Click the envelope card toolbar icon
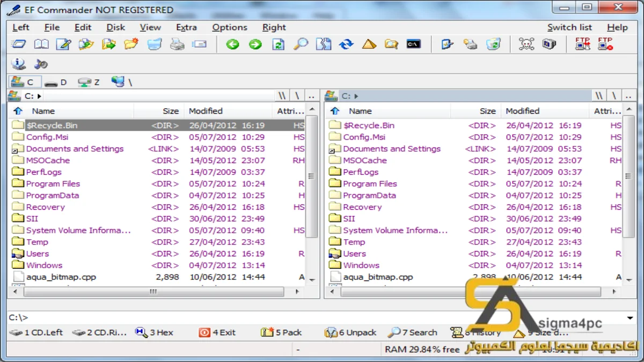This screenshot has height=362, width=644. click(200, 45)
